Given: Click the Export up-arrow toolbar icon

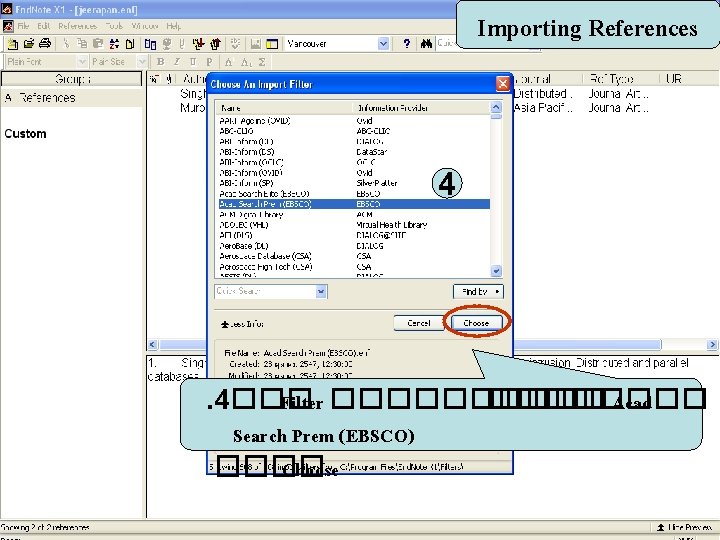Looking at the screenshot, I should click(215, 44).
